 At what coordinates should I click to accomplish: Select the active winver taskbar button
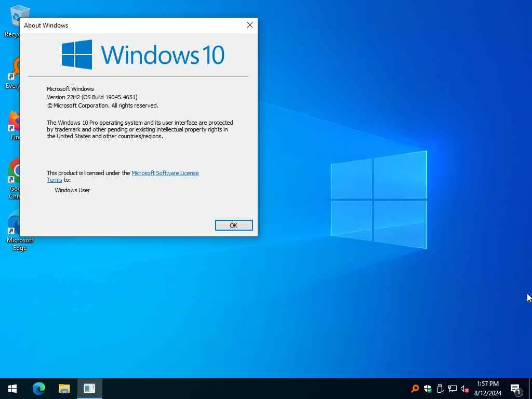pos(89,389)
